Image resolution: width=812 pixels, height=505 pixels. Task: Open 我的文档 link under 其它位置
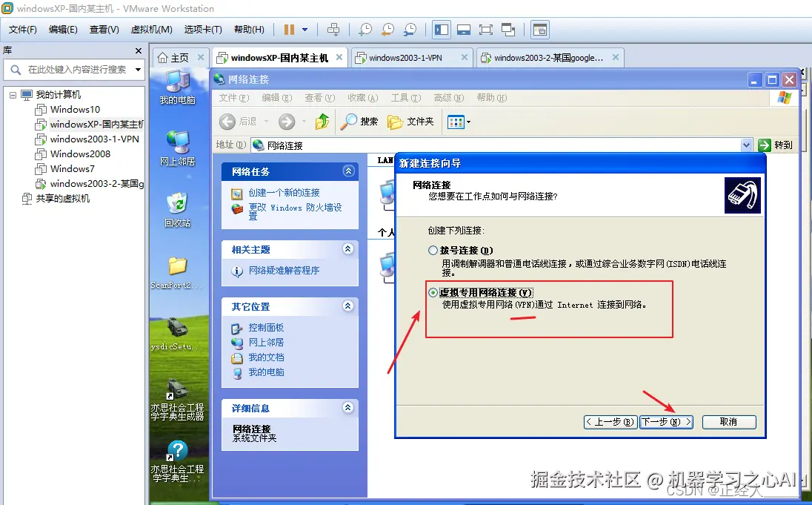tap(266, 357)
